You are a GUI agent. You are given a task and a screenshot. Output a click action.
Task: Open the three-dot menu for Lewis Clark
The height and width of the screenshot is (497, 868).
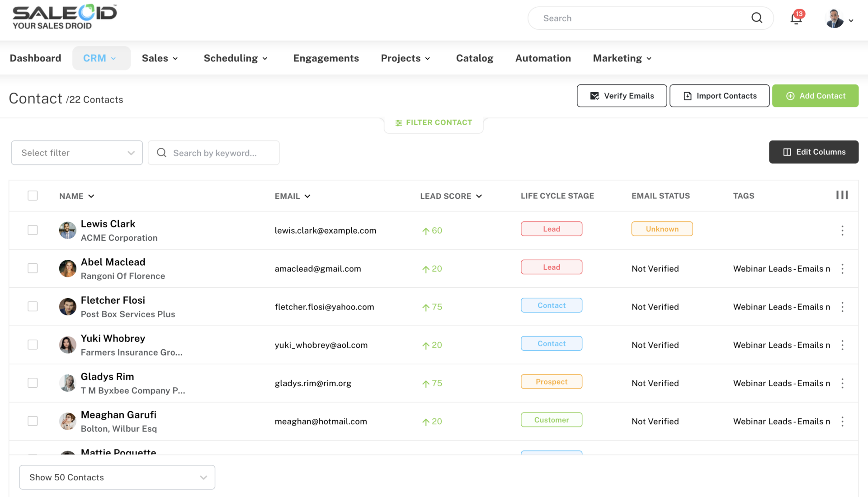click(x=842, y=231)
